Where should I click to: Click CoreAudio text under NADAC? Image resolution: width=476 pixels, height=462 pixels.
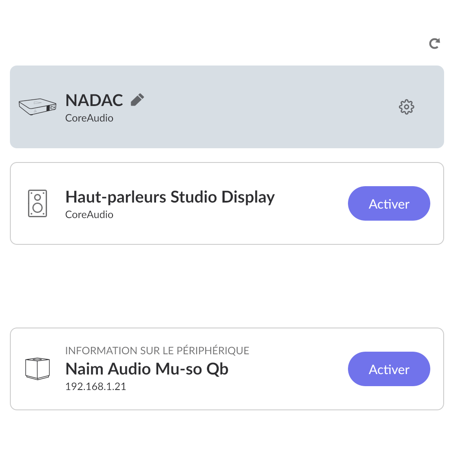[89, 118]
